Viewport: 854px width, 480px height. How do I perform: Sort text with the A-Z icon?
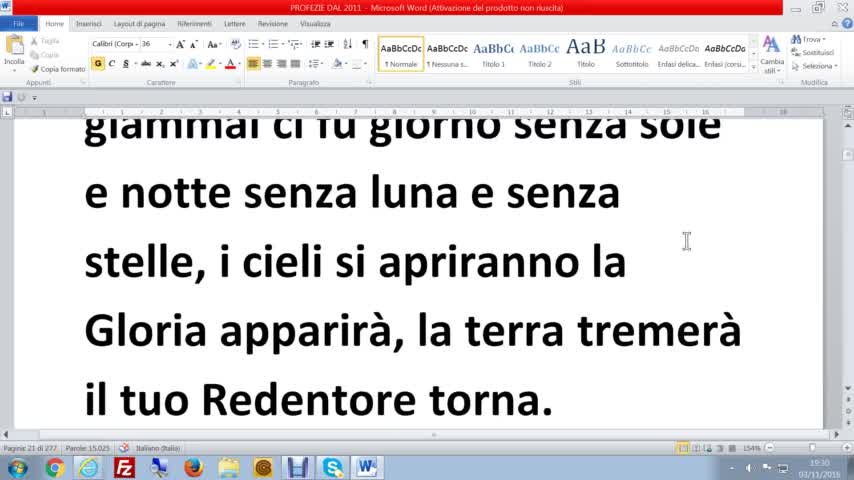click(x=347, y=44)
